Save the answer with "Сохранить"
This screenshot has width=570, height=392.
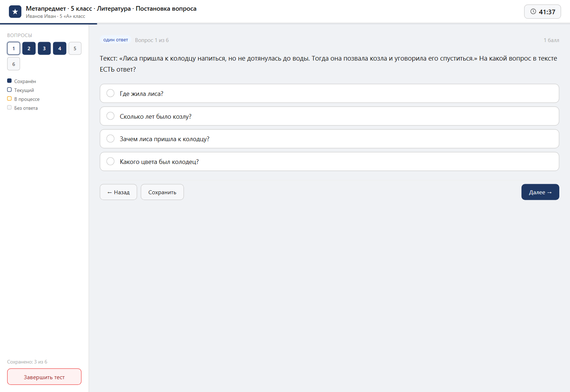pos(162,192)
